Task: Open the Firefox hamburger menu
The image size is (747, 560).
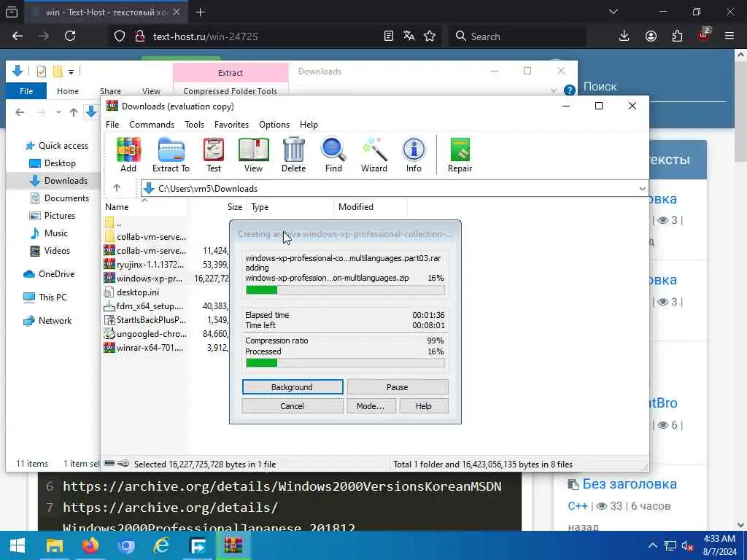Action: [x=729, y=36]
